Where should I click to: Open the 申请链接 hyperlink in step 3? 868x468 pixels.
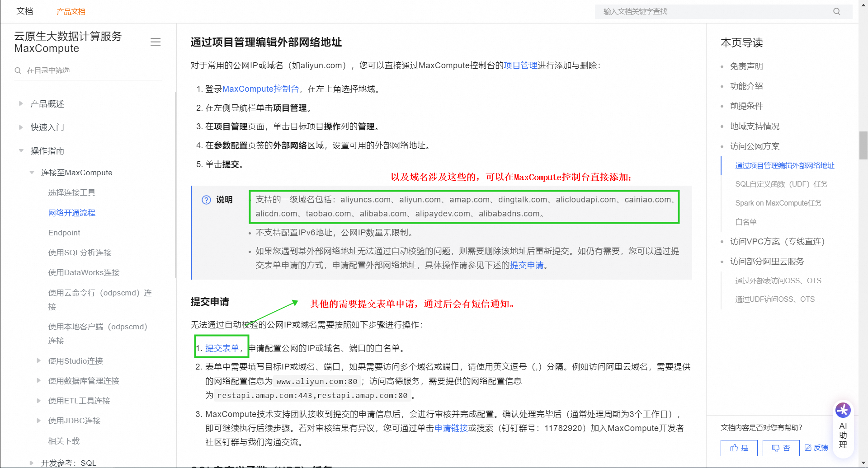pyautogui.click(x=451, y=428)
